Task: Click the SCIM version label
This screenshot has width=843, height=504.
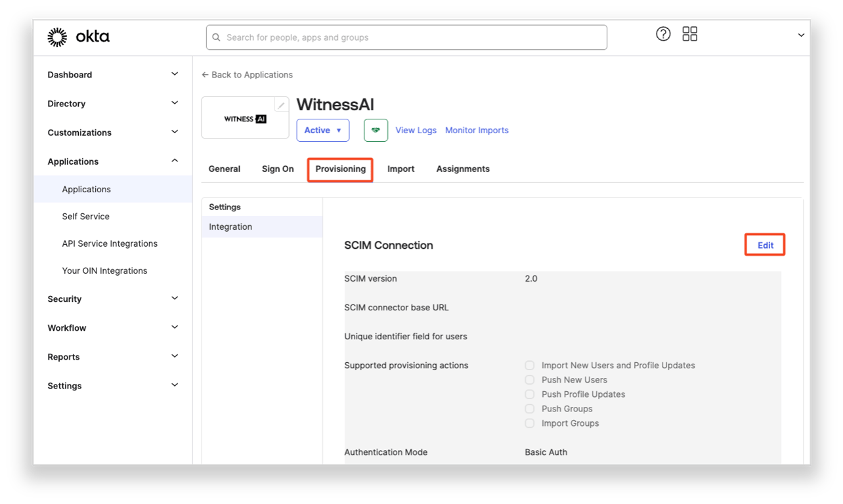Action: (370, 279)
